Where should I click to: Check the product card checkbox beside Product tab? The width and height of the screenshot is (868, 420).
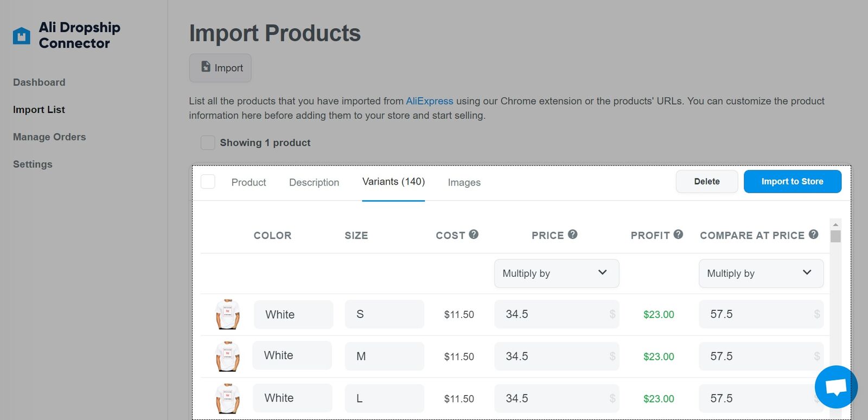(208, 182)
